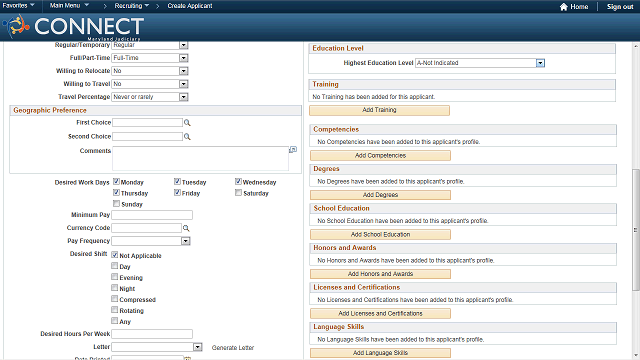Viewport: 640px width, 360px height.
Task: Open the Comments pop-out editor icon
Action: click(293, 150)
